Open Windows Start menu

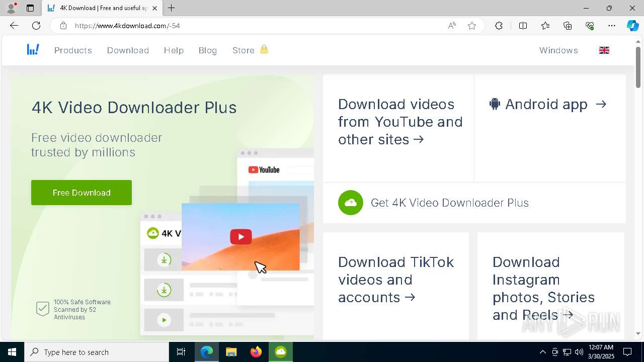12,352
